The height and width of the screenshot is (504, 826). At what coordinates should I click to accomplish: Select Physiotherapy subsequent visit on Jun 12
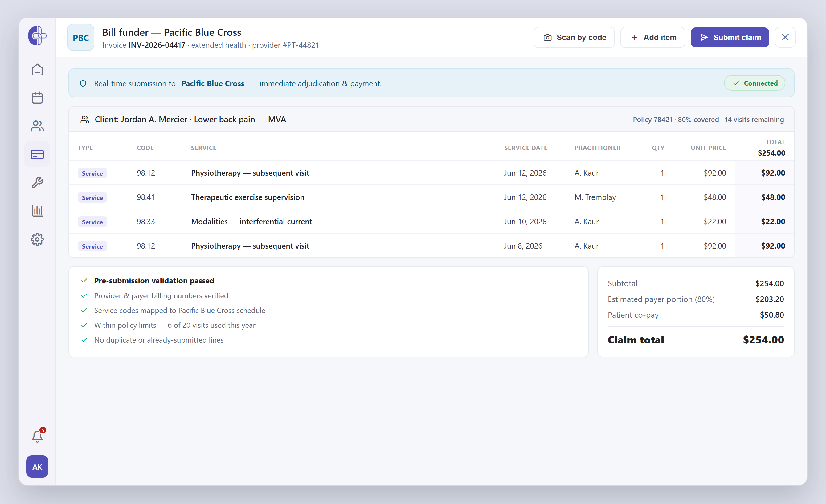(x=250, y=173)
